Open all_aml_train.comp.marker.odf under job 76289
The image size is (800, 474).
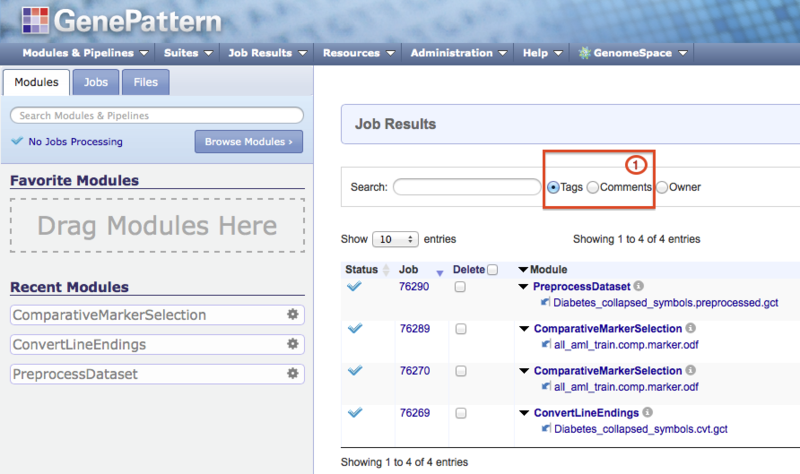[626, 345]
